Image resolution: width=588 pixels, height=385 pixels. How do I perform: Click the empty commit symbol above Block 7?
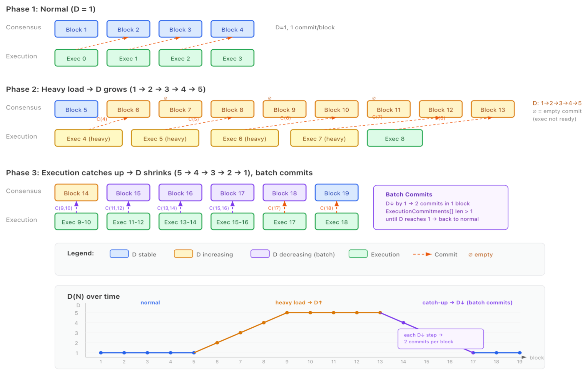(166, 98)
